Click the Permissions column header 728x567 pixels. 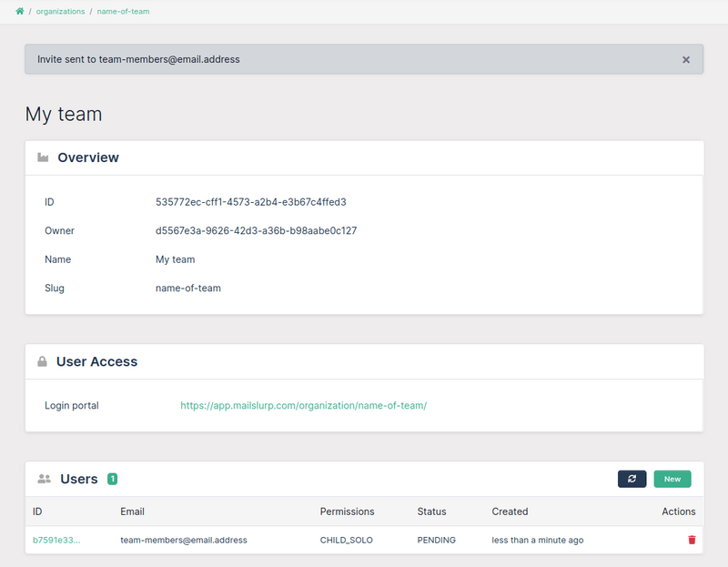coord(347,511)
